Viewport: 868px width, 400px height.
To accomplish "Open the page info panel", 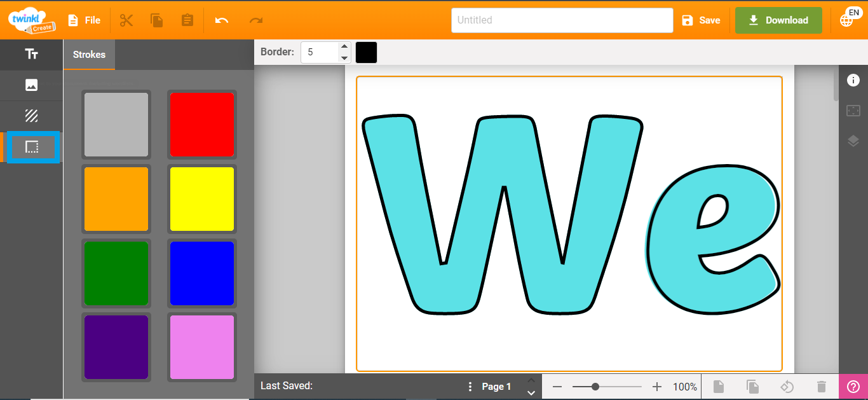I will 853,80.
